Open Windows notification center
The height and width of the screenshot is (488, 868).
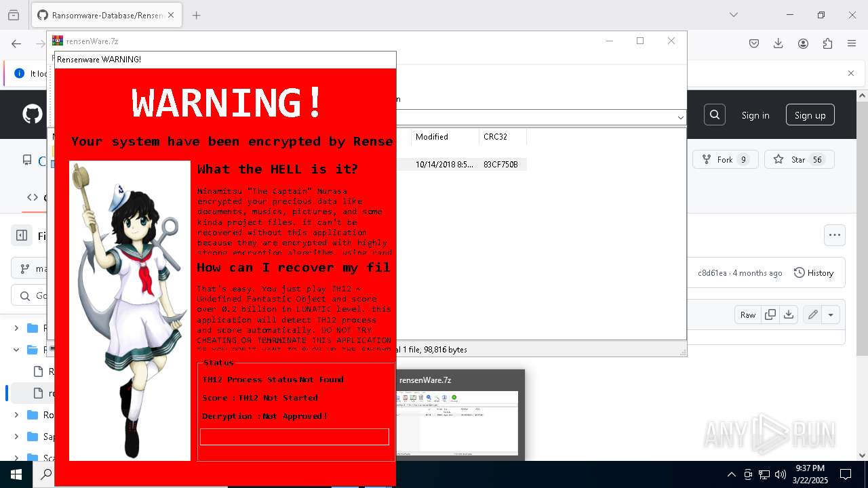coord(846,474)
